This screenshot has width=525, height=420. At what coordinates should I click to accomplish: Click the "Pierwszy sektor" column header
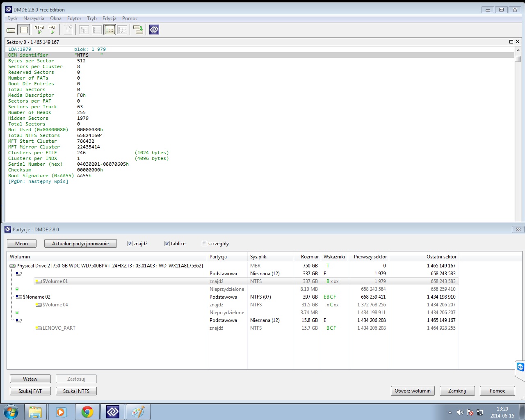[370, 257]
